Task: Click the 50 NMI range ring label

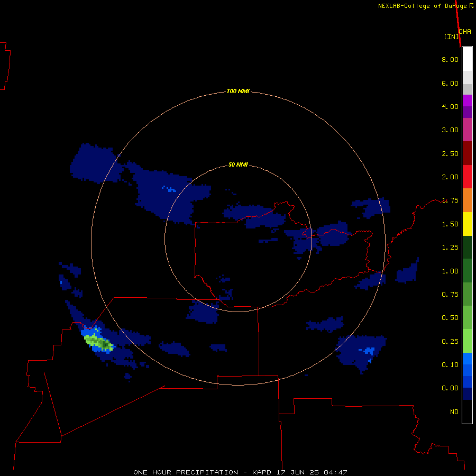Action: [238, 165]
